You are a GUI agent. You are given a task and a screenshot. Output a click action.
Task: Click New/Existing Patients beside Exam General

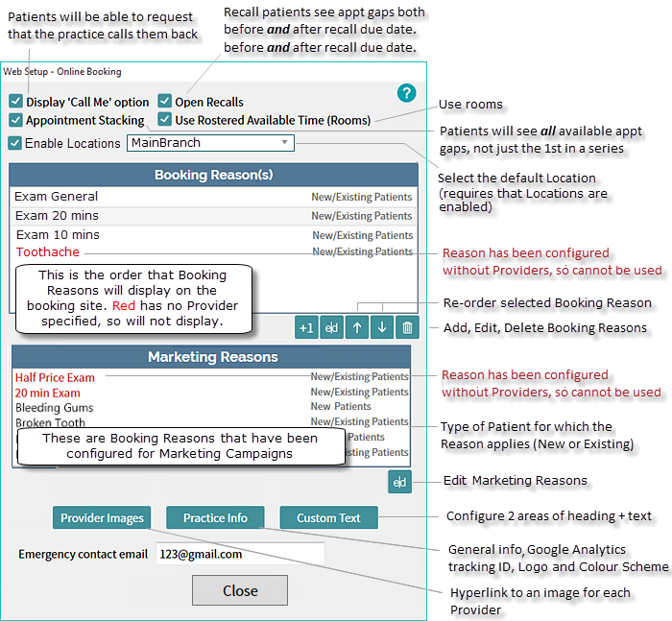[x=361, y=197]
